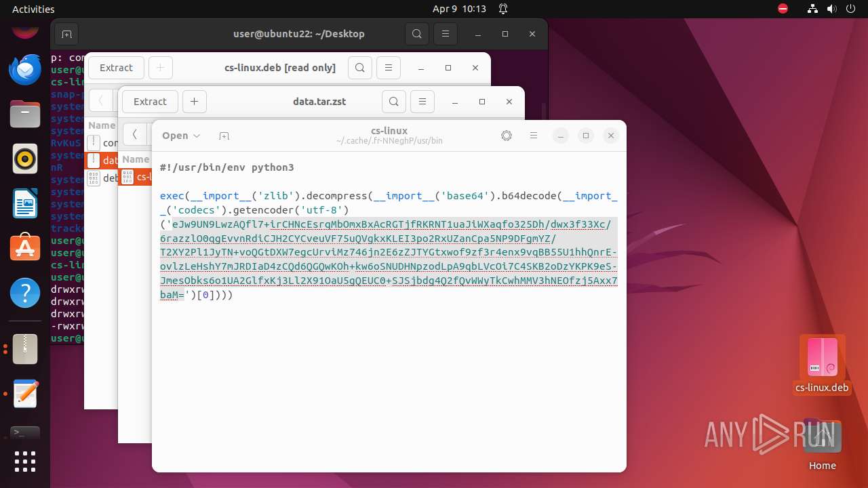The image size is (868, 488).
Task: Click the notification bell in top bar
Action: [503, 9]
